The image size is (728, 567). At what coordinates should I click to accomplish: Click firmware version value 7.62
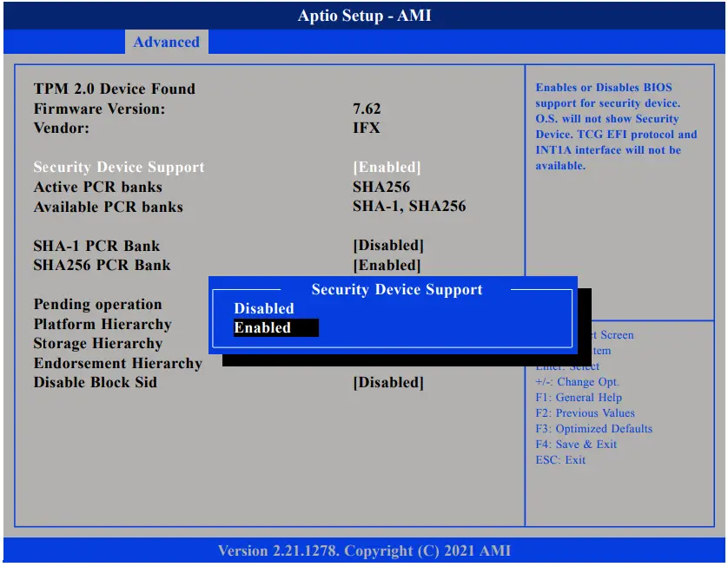[367, 109]
